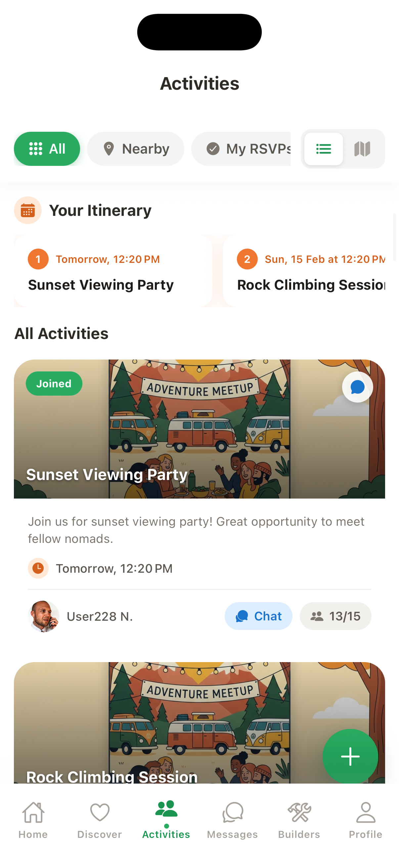Image resolution: width=399 pixels, height=868 pixels.
Task: Open the Rock Climbing Session card image
Action: point(199,722)
